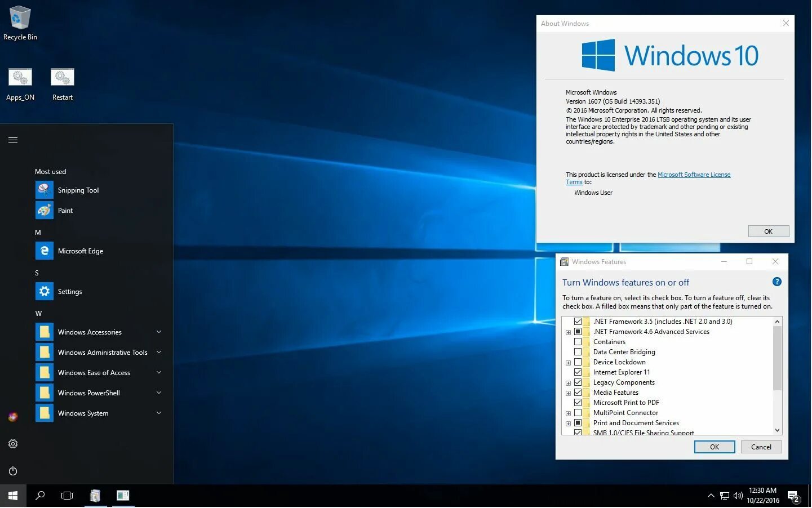
Task: Jump to letter M section header
Action: point(38,232)
